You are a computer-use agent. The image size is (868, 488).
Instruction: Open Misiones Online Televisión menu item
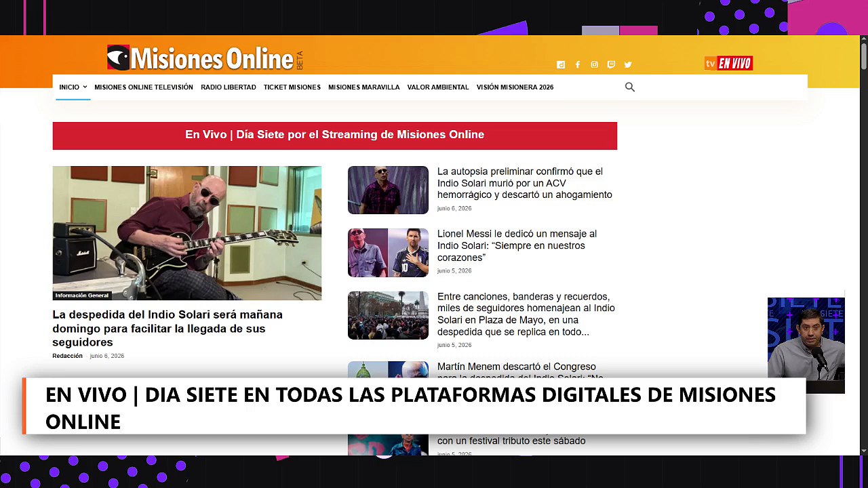click(x=144, y=87)
